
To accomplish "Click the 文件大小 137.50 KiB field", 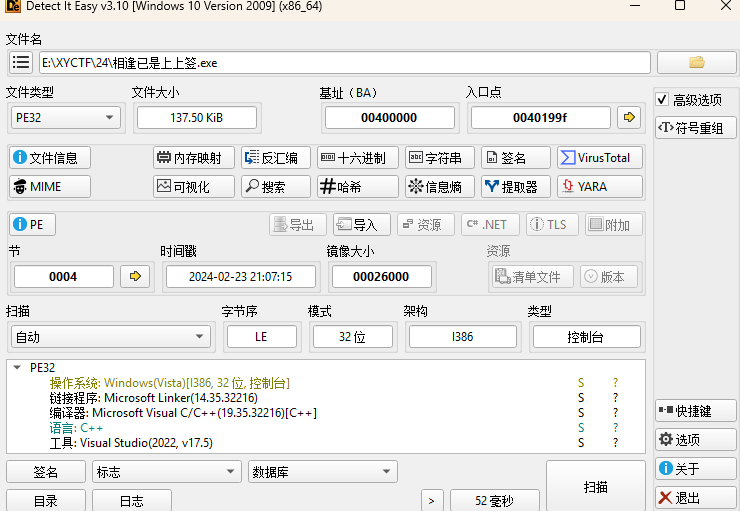I will pos(197,117).
